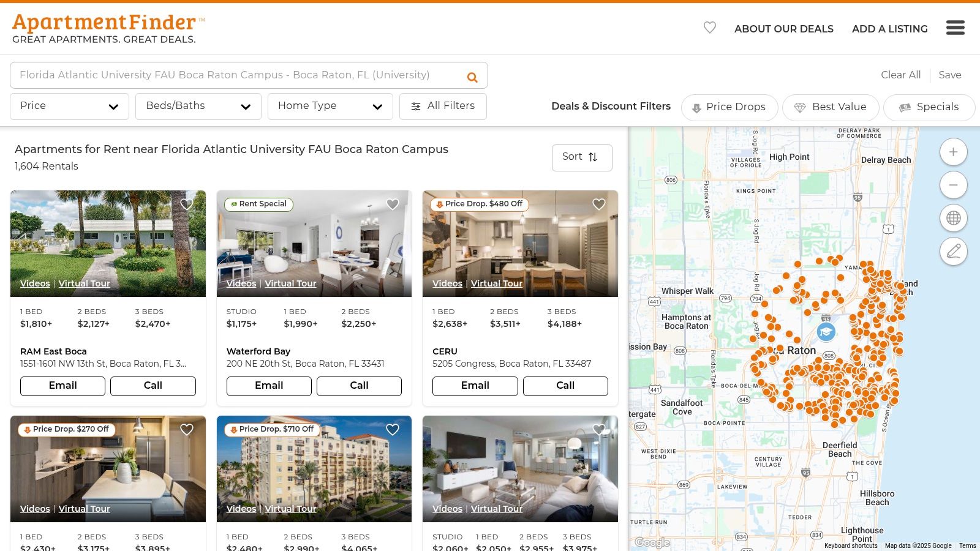Open Add a Listing page
The image size is (980, 551).
[889, 29]
